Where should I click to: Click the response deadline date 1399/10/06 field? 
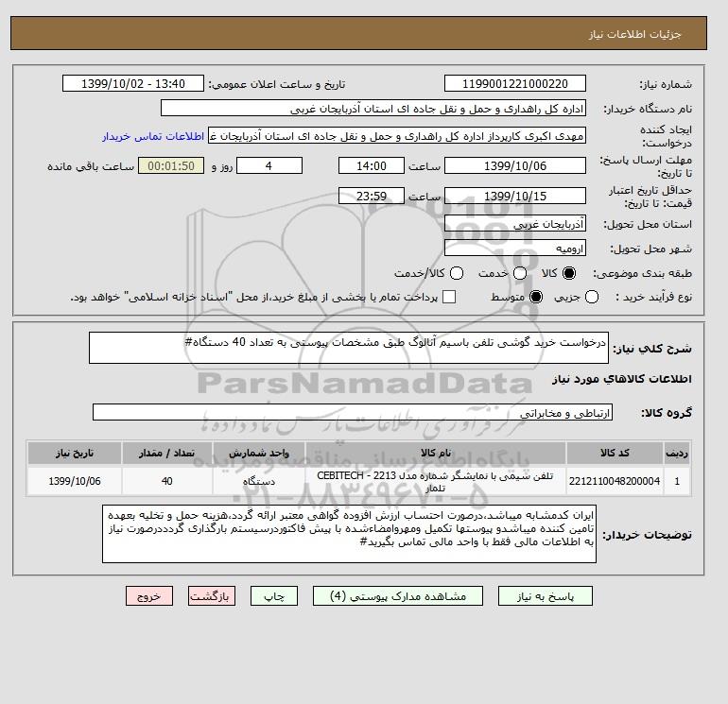[x=515, y=165]
